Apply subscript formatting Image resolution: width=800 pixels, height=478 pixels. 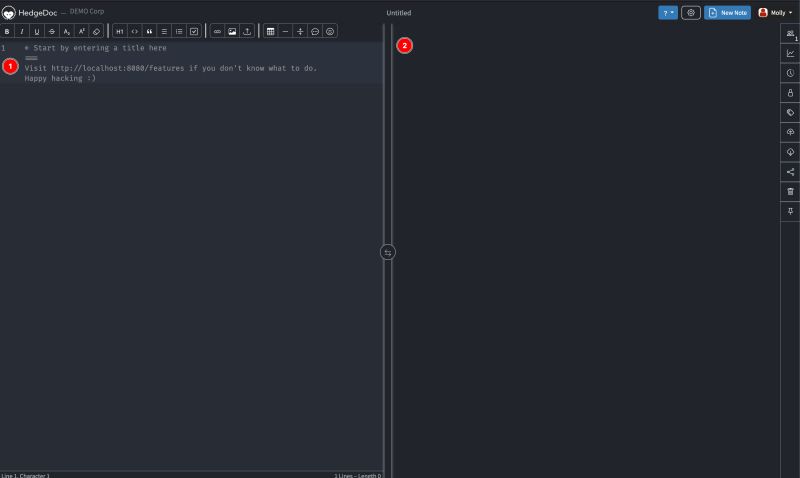(x=66, y=32)
